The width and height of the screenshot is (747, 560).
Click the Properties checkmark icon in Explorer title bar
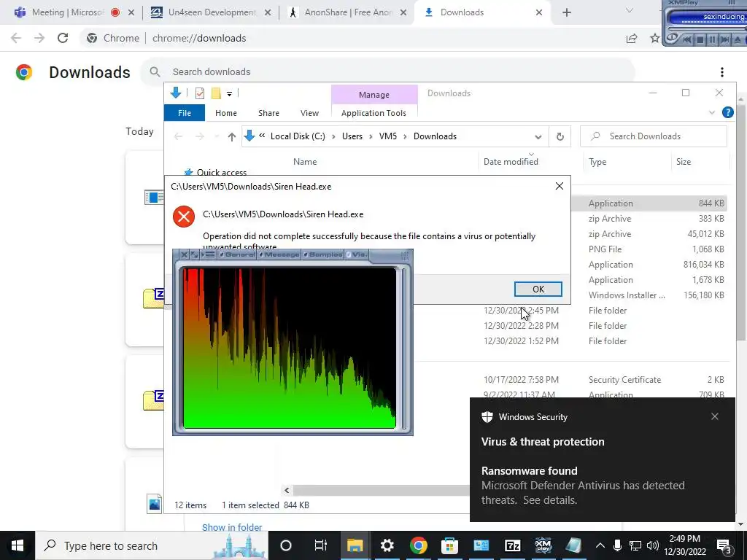tap(200, 93)
